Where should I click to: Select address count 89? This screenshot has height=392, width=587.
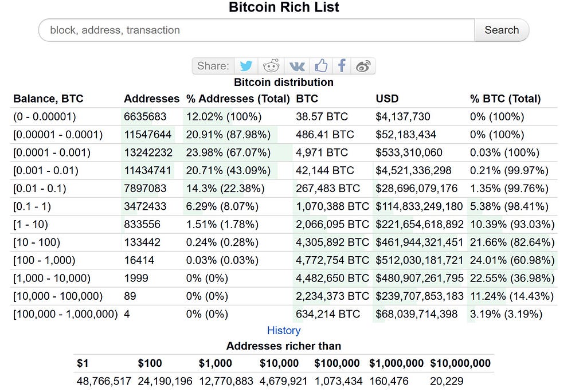(130, 296)
